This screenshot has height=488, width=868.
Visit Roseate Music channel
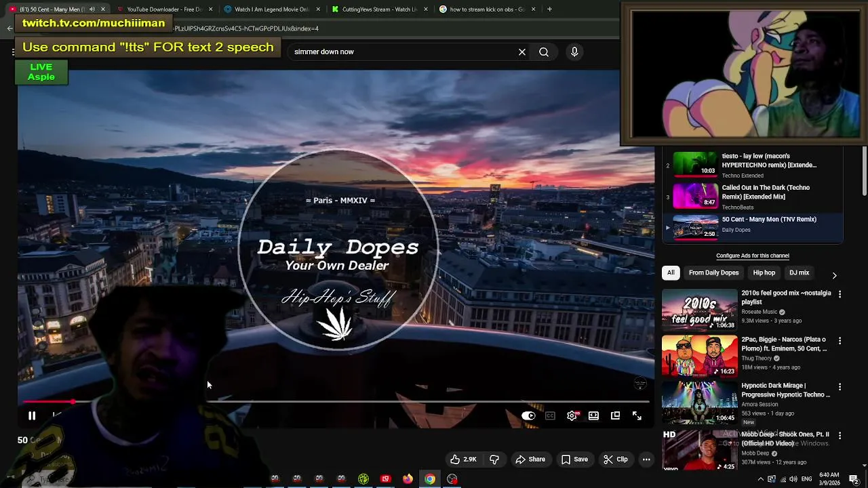pyautogui.click(x=759, y=312)
